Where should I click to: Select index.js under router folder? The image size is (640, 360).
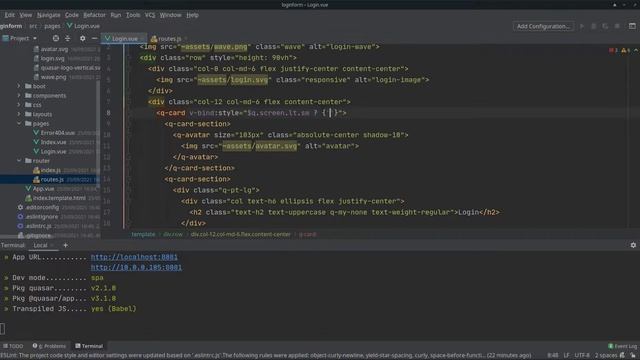pos(51,170)
